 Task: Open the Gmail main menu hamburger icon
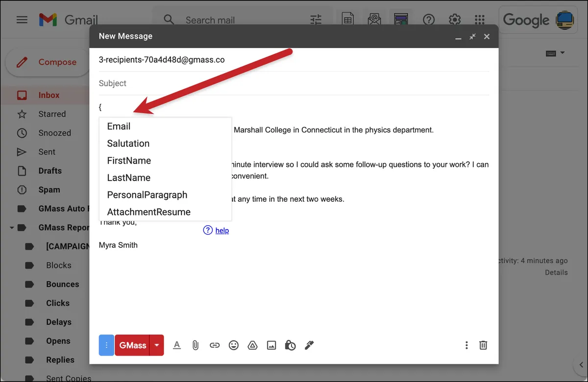[x=22, y=20]
